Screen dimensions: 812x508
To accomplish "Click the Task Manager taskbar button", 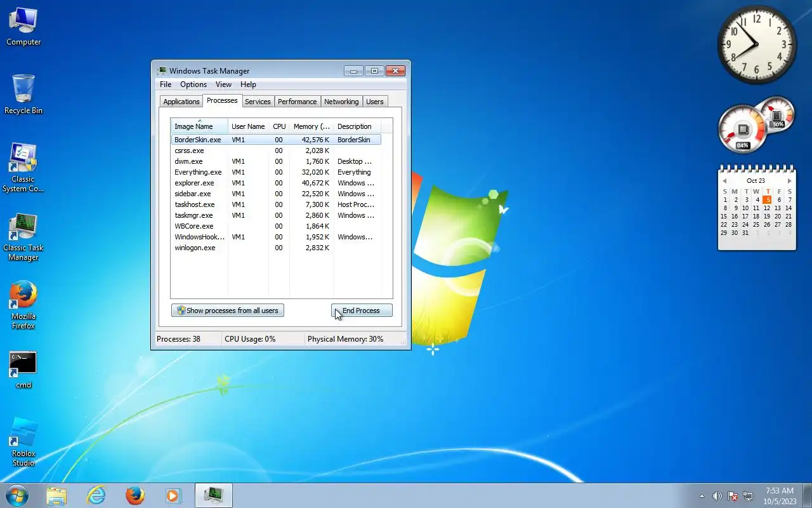I will pos(214,495).
